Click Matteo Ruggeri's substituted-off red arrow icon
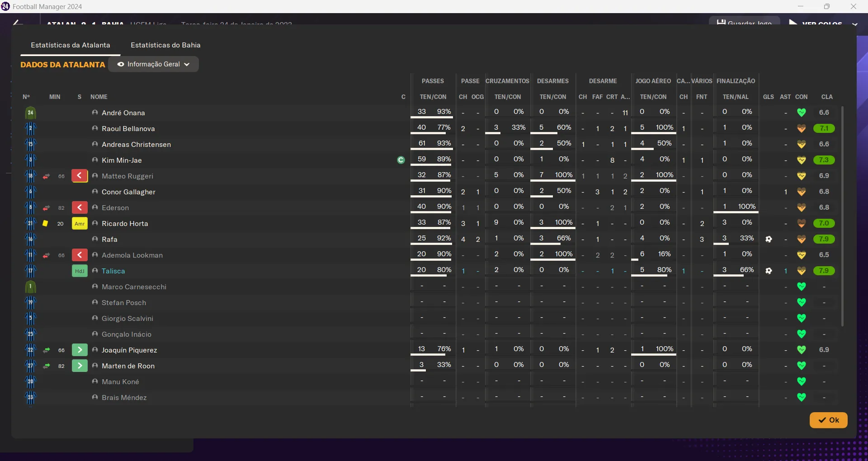The image size is (868, 461). [x=80, y=176]
